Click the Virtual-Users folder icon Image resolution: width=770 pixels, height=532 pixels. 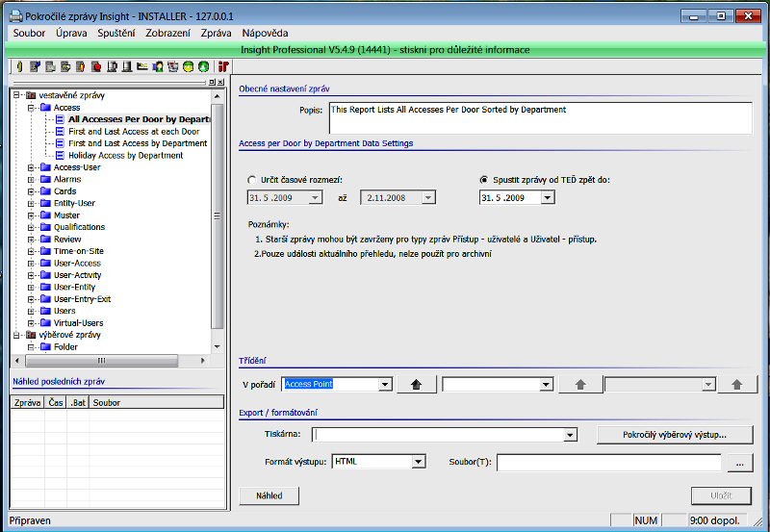[44, 323]
